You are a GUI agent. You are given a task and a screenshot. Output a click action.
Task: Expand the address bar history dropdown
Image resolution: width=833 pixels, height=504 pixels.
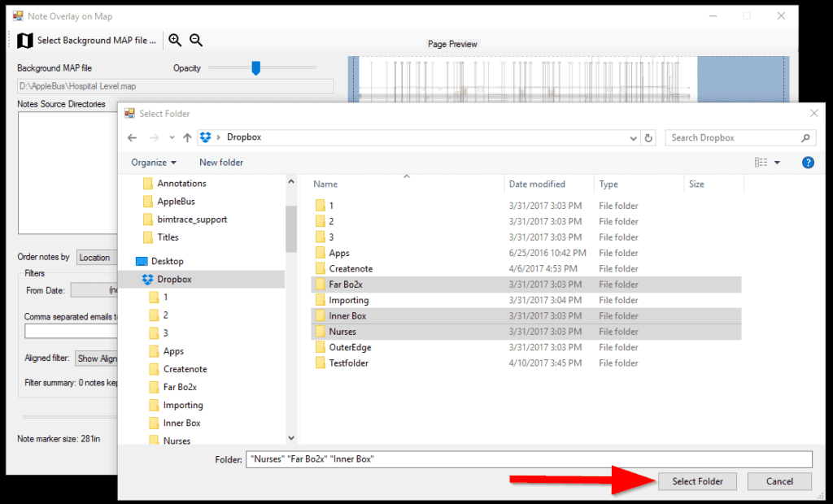pos(634,138)
